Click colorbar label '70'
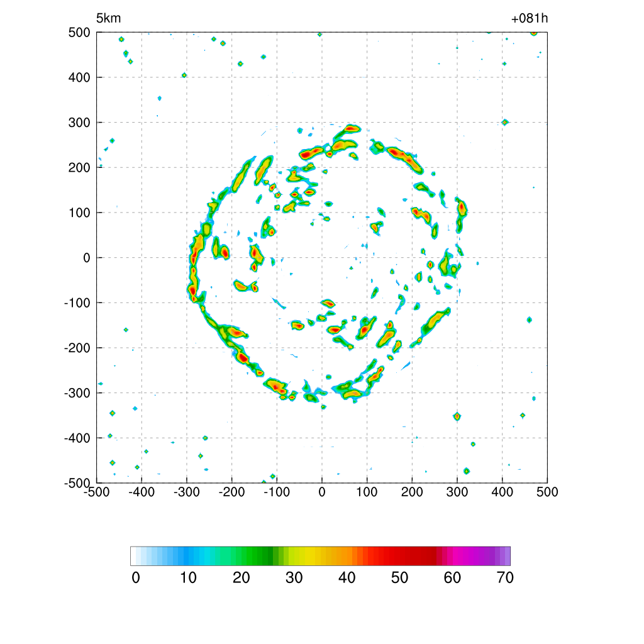644x644 pixels. pos(505,577)
